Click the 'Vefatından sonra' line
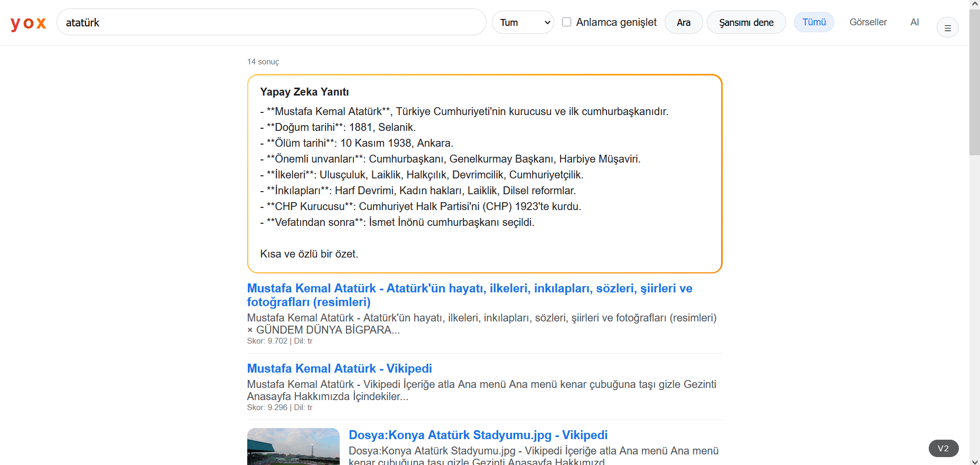Viewport: 980px width, 465px height. coord(397,222)
